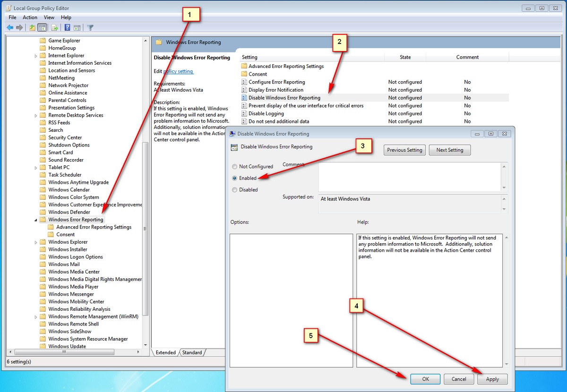
Task: Select the Not Configured radio button
Action: point(234,167)
